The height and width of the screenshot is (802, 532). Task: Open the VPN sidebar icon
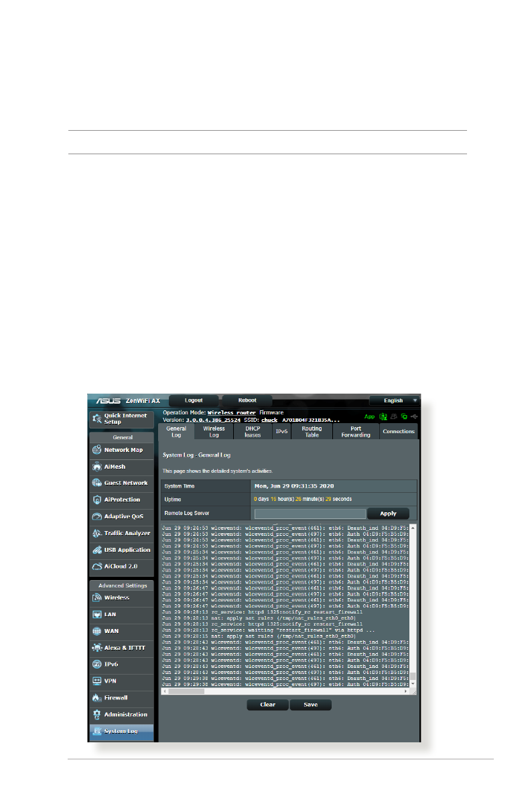(96, 681)
